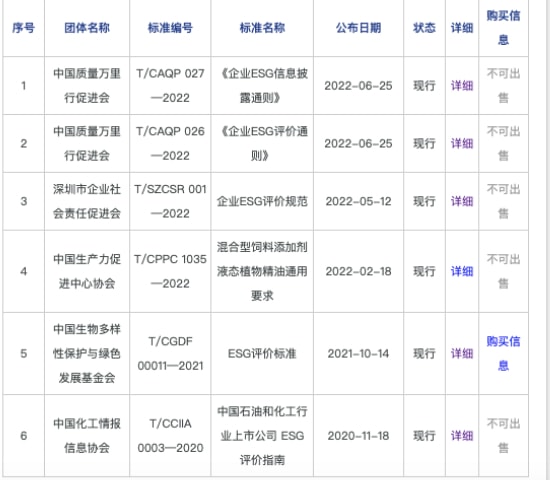Screen dimensions: 550x480
Task: Open 详细 link for T/CAQP 026—2022
Action: click(462, 144)
